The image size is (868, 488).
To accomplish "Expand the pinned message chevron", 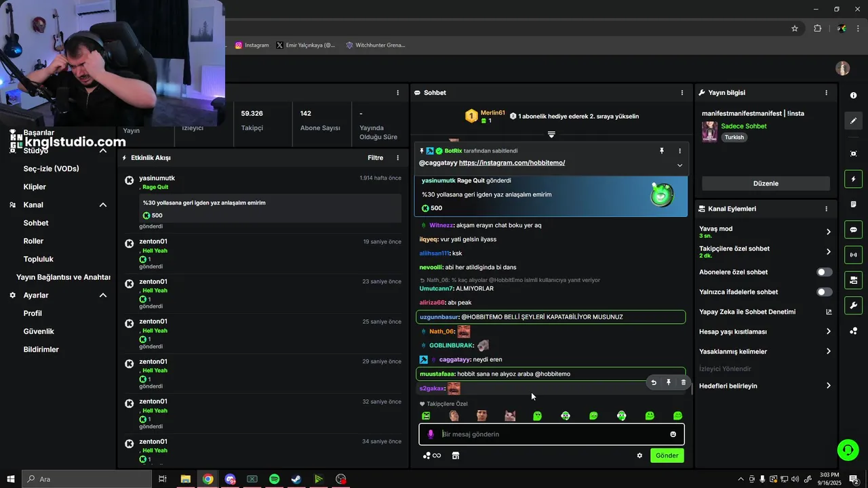I will [x=679, y=165].
